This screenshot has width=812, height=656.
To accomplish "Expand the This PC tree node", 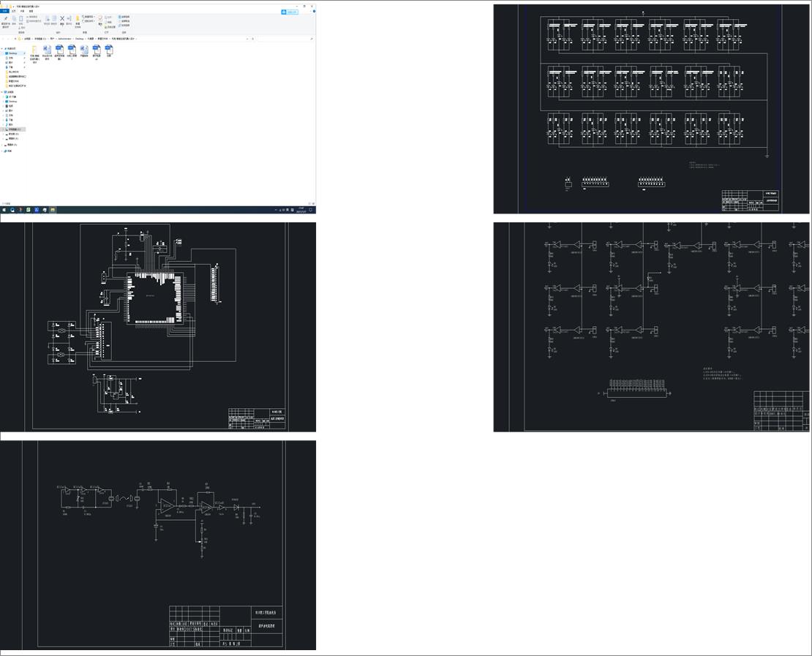I will tap(3, 92).
